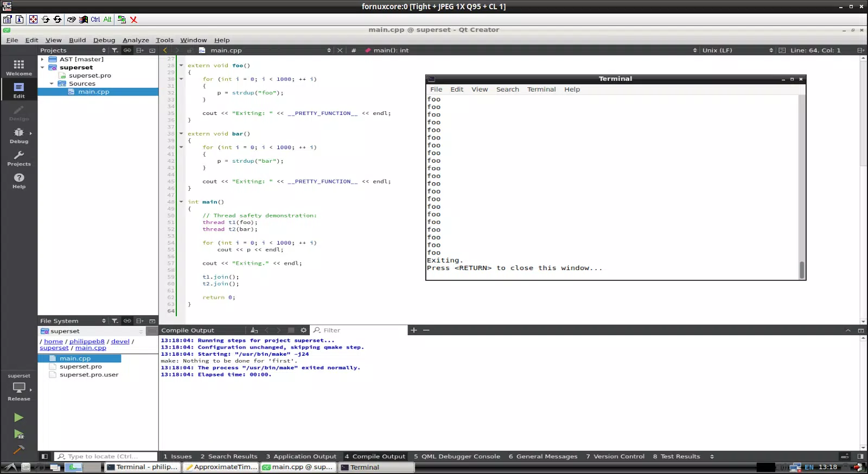Open Build menu
The width and height of the screenshot is (868, 474).
coord(78,40)
